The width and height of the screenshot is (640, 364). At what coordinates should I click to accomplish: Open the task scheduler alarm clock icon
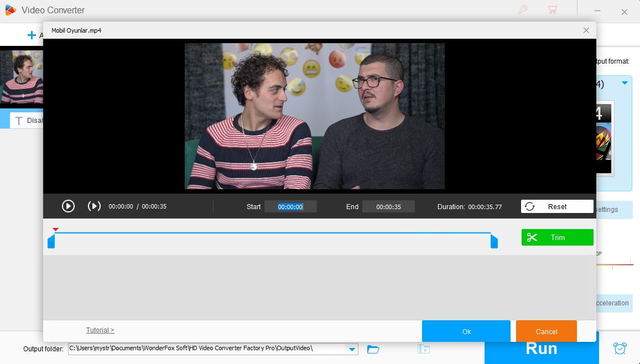coord(620,348)
